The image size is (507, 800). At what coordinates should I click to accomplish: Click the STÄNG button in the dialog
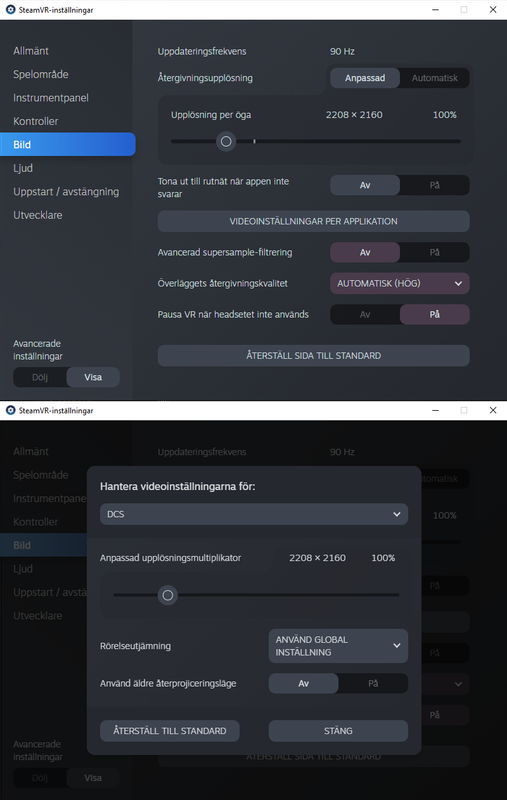pos(338,731)
